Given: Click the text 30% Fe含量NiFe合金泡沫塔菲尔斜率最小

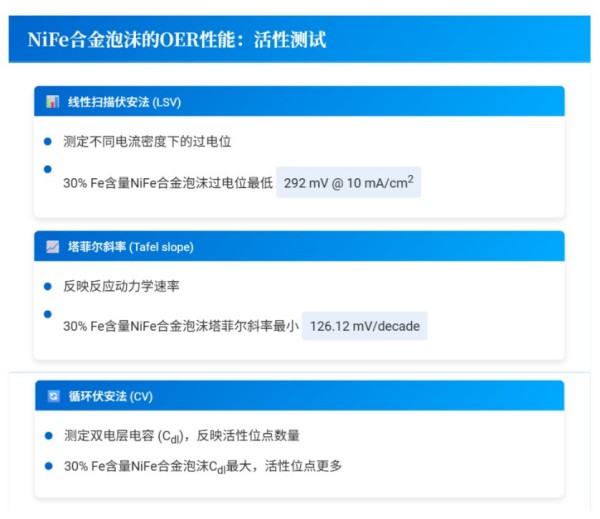Looking at the screenshot, I should click(x=180, y=327).
